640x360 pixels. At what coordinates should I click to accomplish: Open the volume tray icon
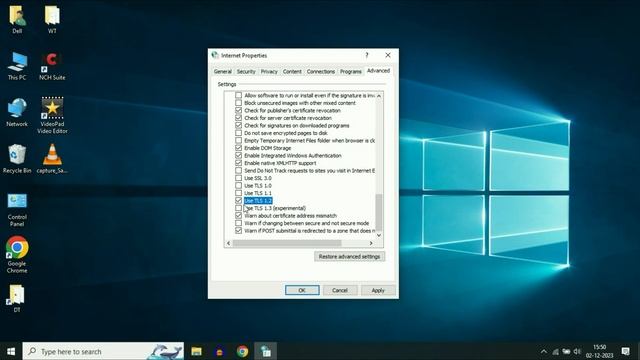[577, 351]
